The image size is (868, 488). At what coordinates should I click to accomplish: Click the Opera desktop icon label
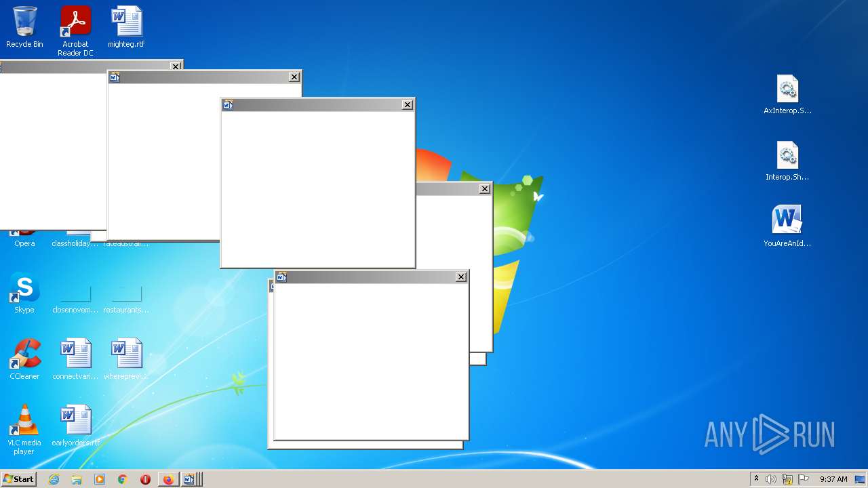(x=24, y=243)
